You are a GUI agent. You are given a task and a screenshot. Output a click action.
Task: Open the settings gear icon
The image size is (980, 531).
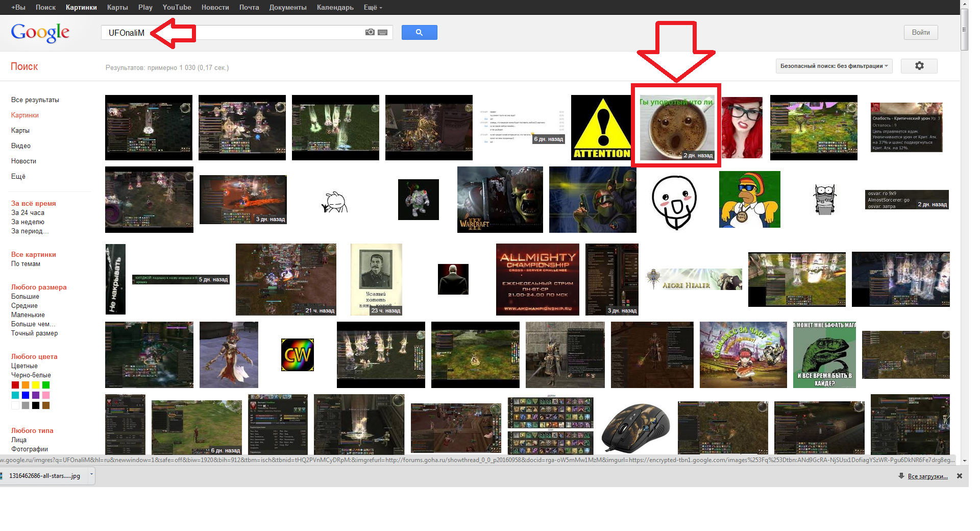click(919, 66)
